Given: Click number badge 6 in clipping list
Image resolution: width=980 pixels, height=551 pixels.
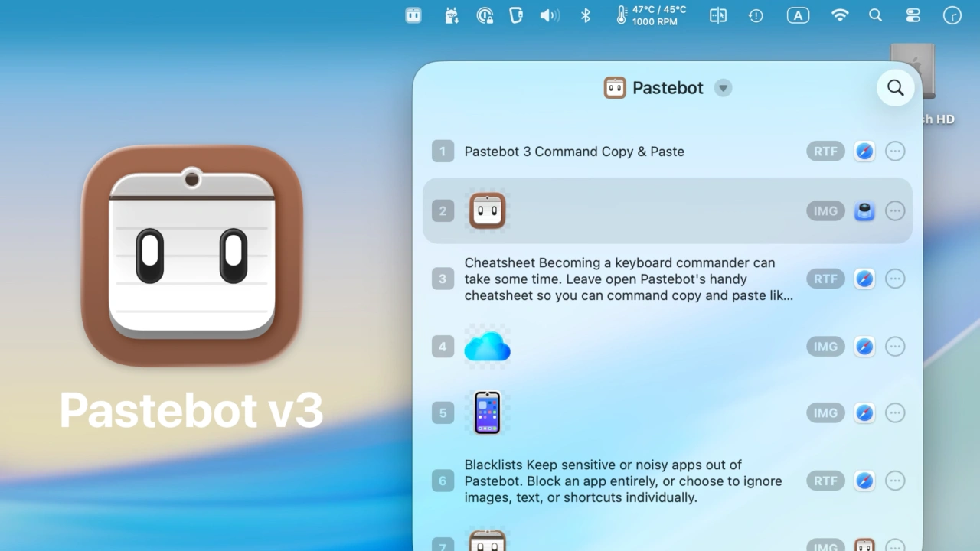Looking at the screenshot, I should pyautogui.click(x=443, y=481).
